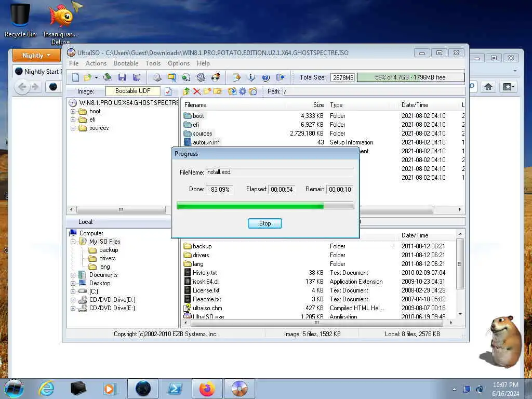532x399 pixels.
Task: Expand the Desktop tree node
Action: pos(73,283)
